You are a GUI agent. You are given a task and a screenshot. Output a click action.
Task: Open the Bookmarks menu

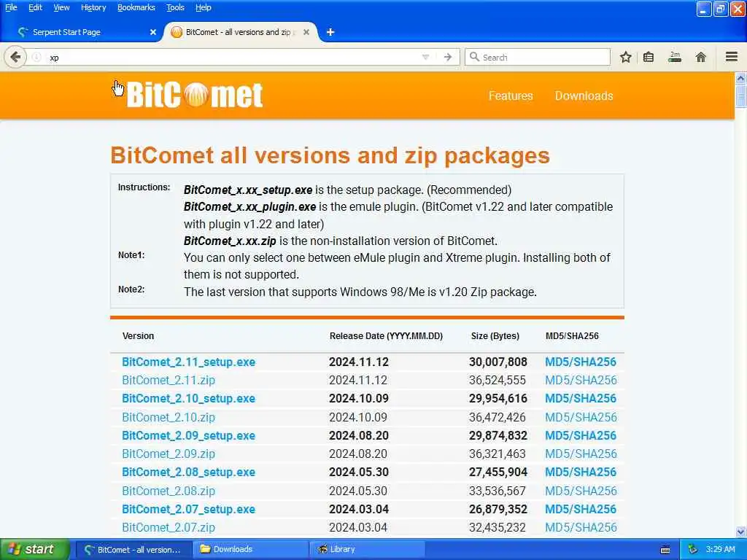tap(136, 7)
